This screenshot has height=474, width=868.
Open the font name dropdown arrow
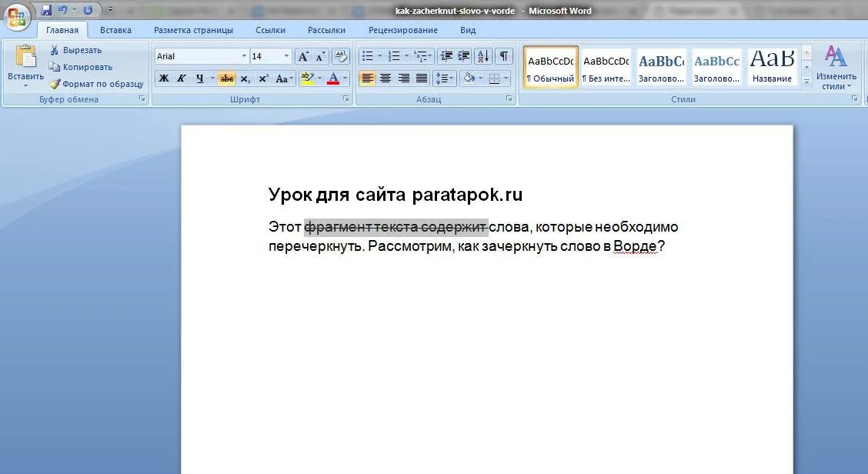click(244, 56)
